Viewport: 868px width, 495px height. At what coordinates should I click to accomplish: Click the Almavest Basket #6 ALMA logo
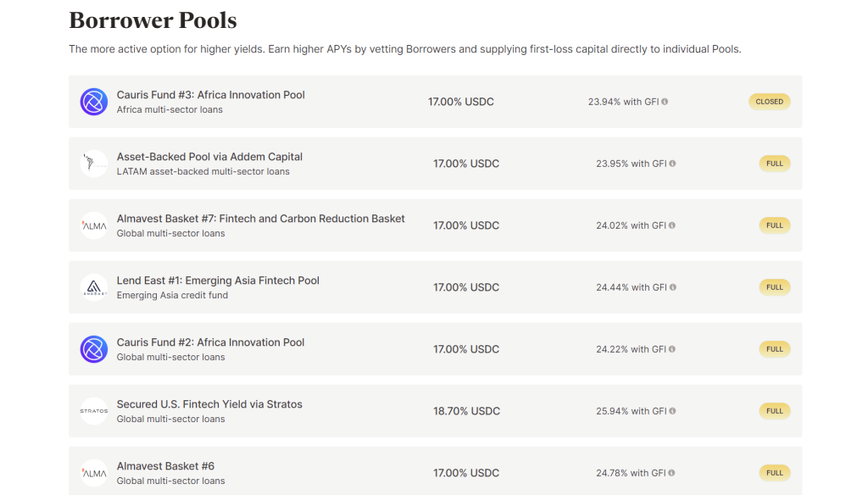coord(94,473)
